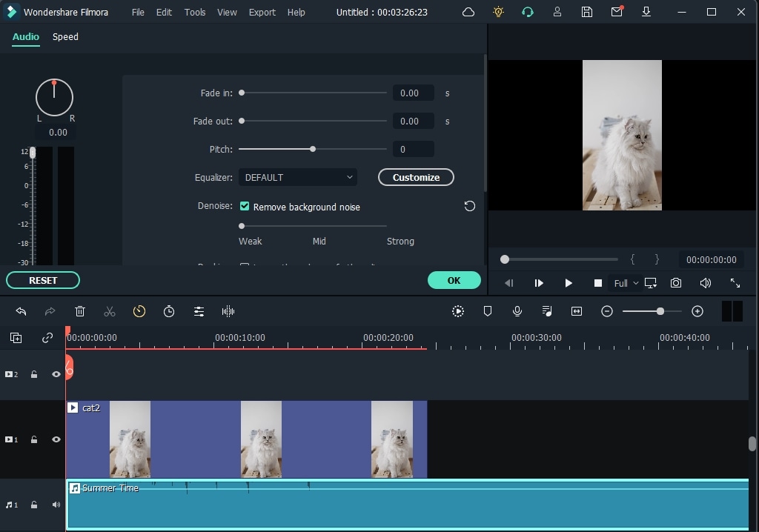759x532 pixels.
Task: Select the Undo icon in the toolbar
Action: [21, 311]
